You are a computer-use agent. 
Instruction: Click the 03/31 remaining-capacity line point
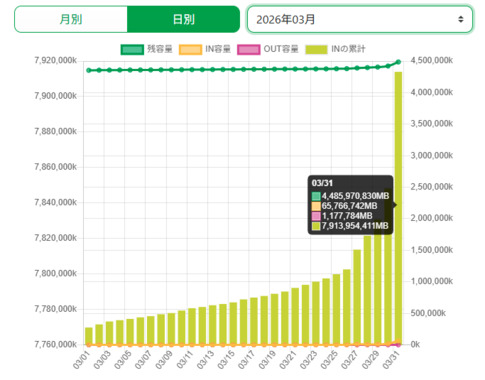(x=398, y=62)
